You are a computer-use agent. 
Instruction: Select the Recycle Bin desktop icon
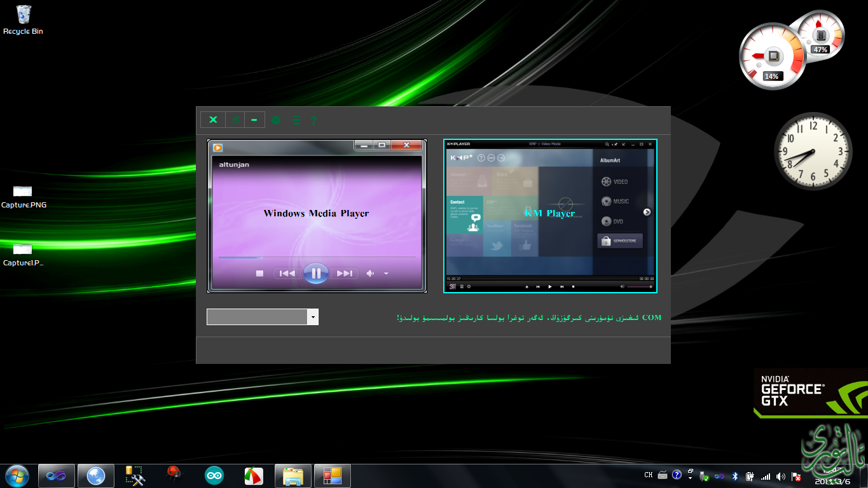click(x=24, y=20)
